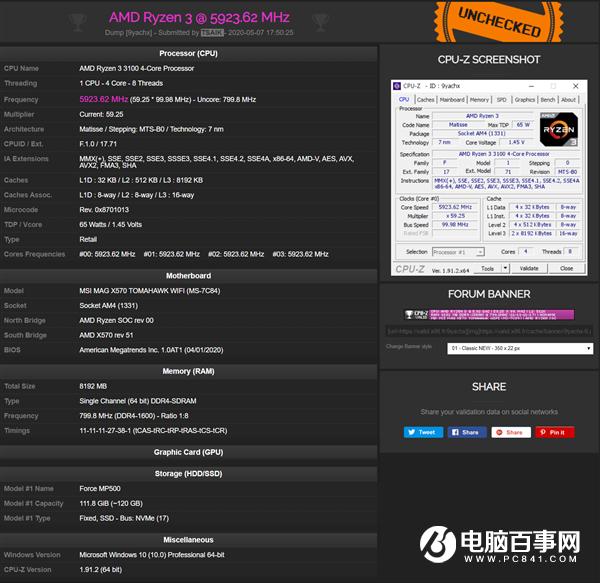600x583 pixels.
Task: Click the '8192 MB' total size value
Action: click(93, 386)
